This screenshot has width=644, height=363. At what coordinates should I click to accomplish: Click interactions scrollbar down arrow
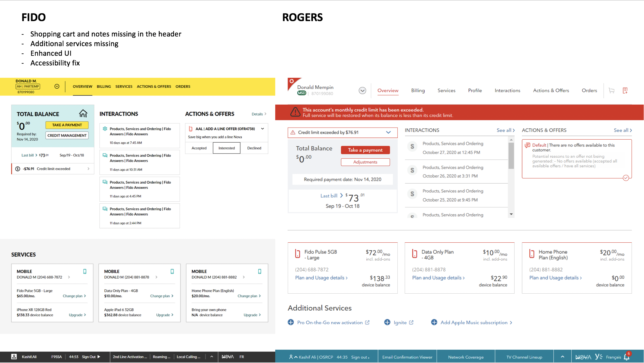tap(511, 214)
